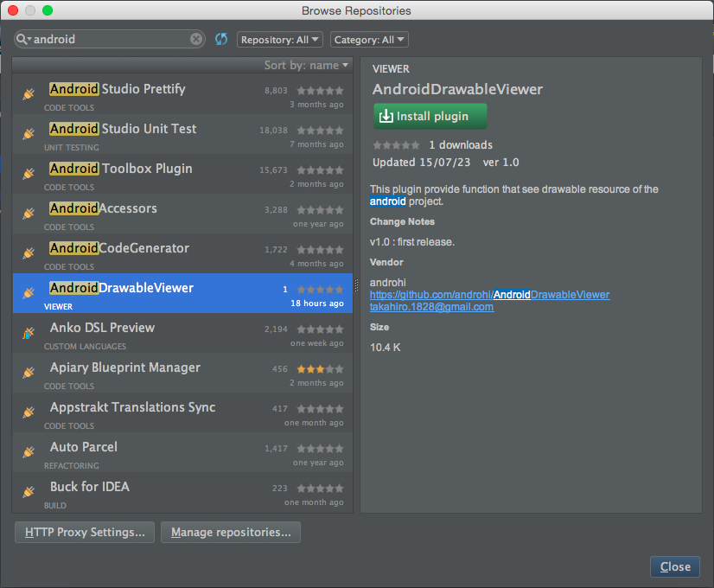The image size is (714, 588).
Task: Click Manage repositories button
Action: pos(231,532)
